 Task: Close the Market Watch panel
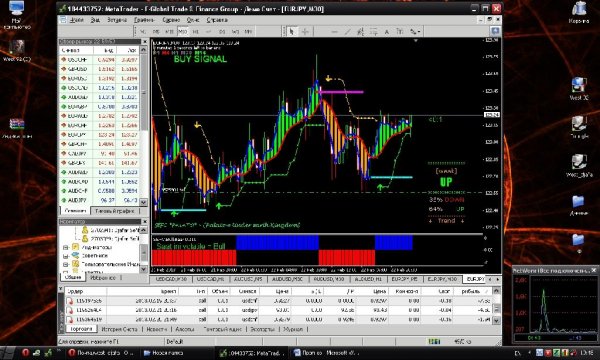[x=145, y=41]
